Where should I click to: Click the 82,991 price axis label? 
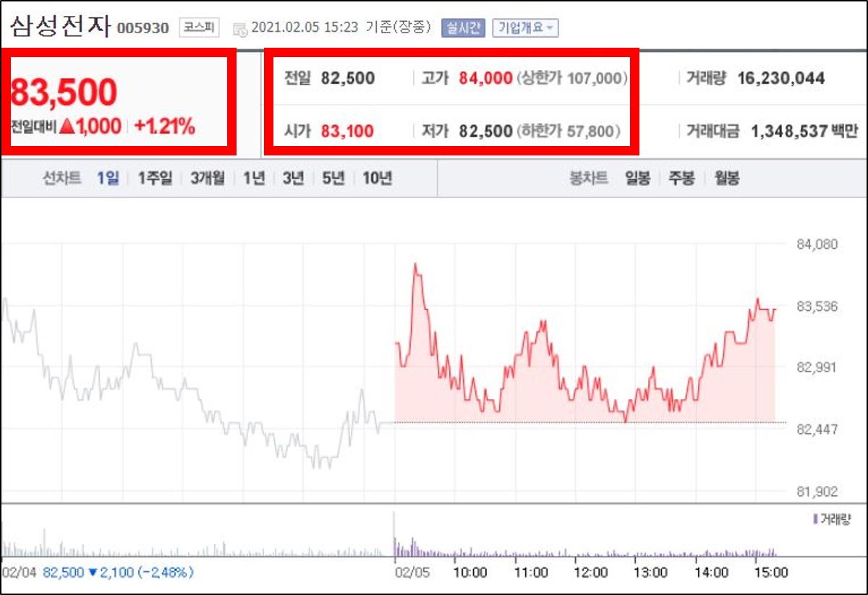coord(817,367)
